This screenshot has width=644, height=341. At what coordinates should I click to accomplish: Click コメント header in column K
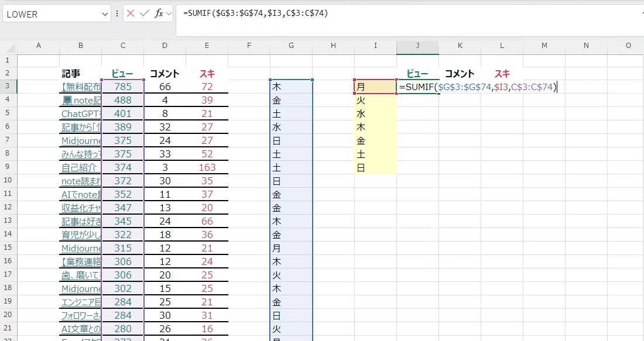point(460,74)
